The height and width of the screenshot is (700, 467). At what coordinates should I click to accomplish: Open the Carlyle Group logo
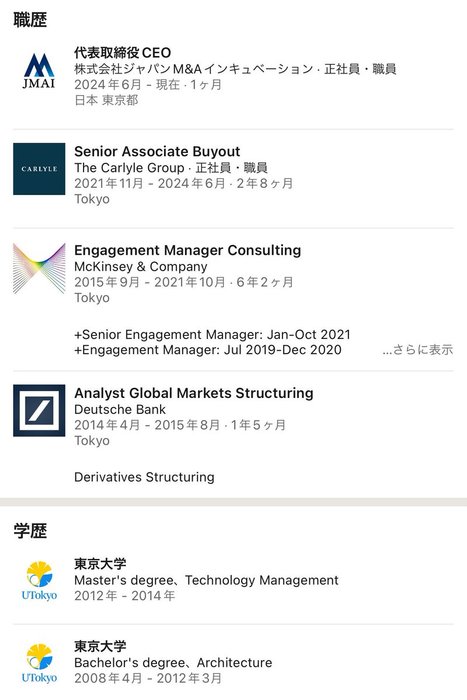point(39,169)
